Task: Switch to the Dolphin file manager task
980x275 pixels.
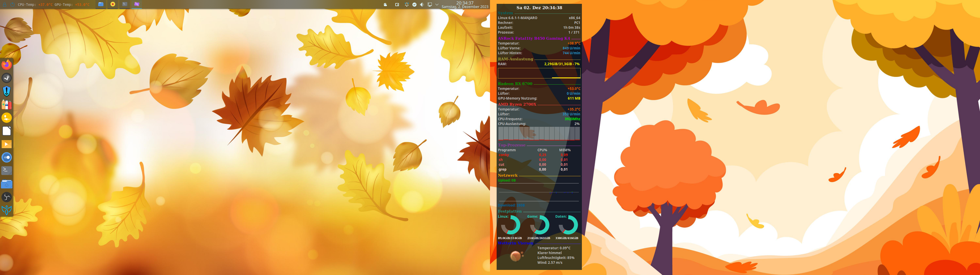Action: 101,4
